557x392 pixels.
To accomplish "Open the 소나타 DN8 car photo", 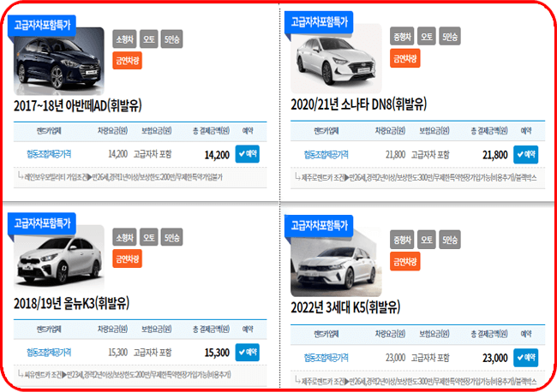I will point(336,58).
